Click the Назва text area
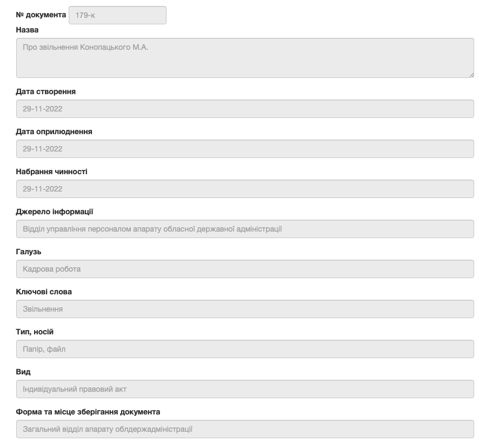Screen dimensions: 479x448 point(245,58)
